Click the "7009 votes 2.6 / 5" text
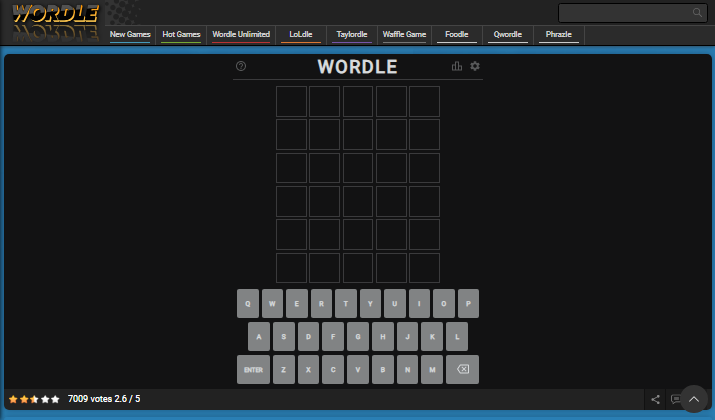 click(104, 399)
